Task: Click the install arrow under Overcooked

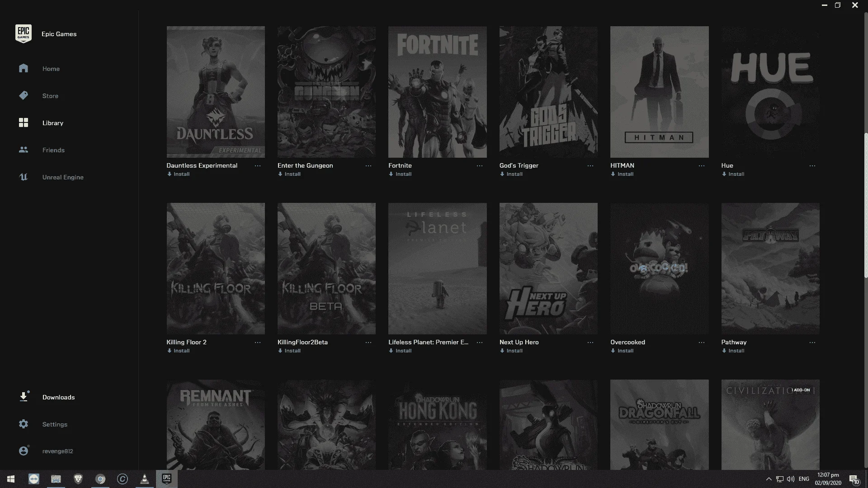Action: 613,351
